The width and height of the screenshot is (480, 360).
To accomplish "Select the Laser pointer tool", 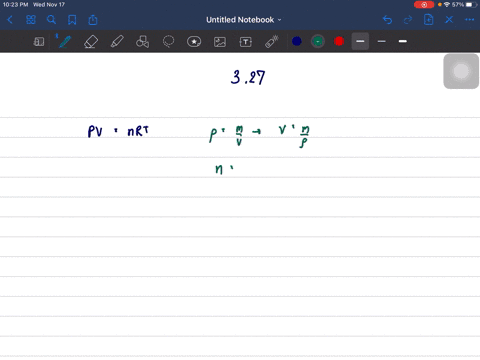I will coord(272,42).
